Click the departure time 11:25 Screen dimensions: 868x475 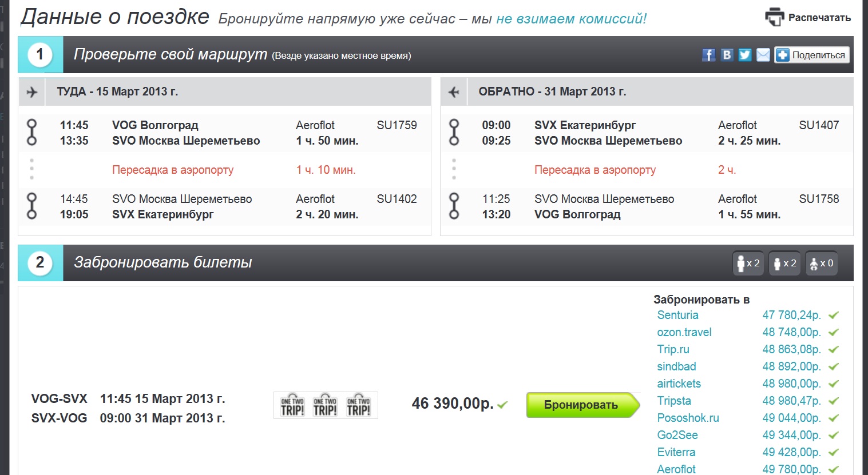[496, 199]
